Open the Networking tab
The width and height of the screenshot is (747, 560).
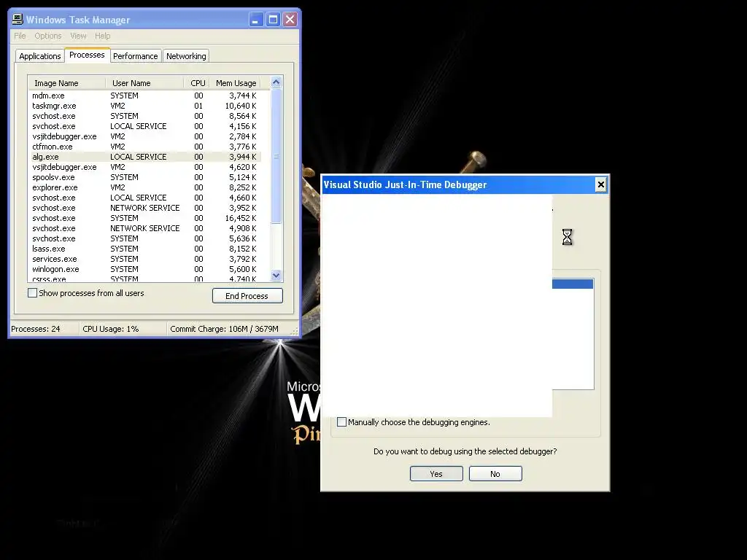186,56
